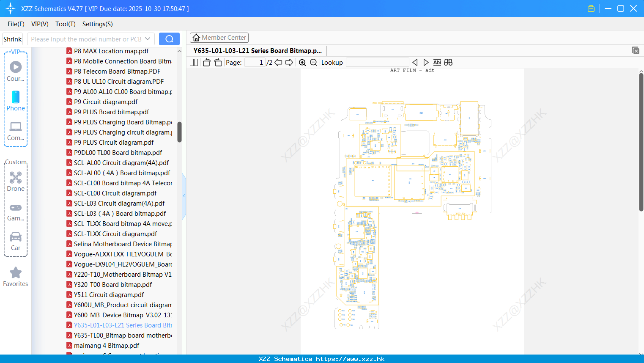Go to next page with right arrow

point(289,62)
